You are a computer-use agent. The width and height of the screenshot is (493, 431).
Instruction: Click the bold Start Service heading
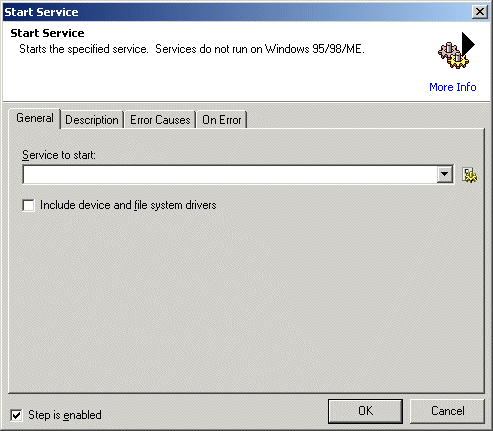pyautogui.click(x=47, y=33)
